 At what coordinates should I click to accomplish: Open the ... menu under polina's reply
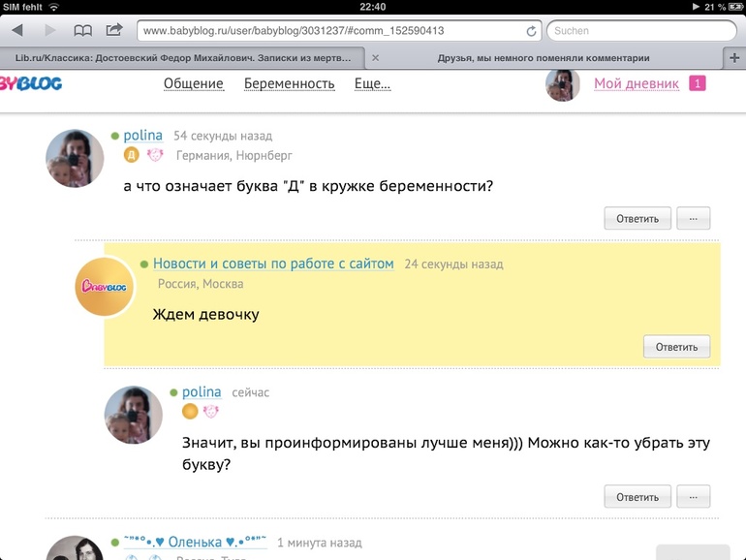point(693,497)
